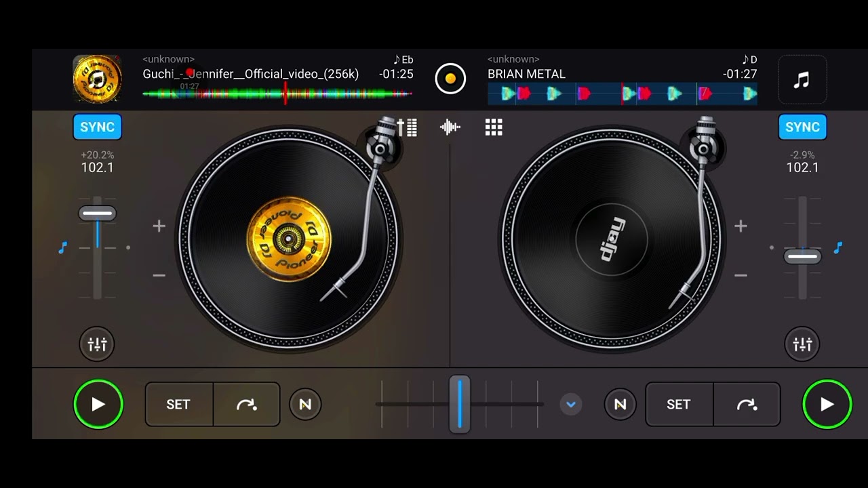
Task: Click the left deck Eb key label
Action: coord(403,60)
